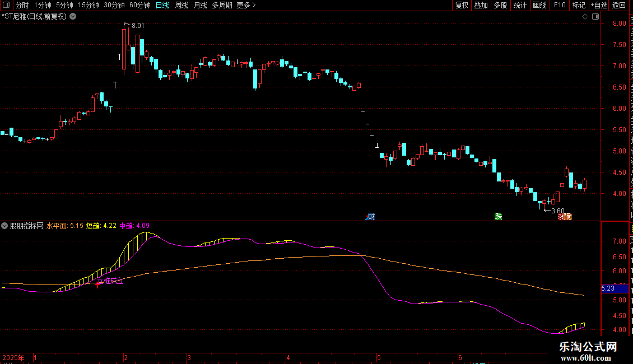Toggle the left sidebar panel icon

[6, 5]
